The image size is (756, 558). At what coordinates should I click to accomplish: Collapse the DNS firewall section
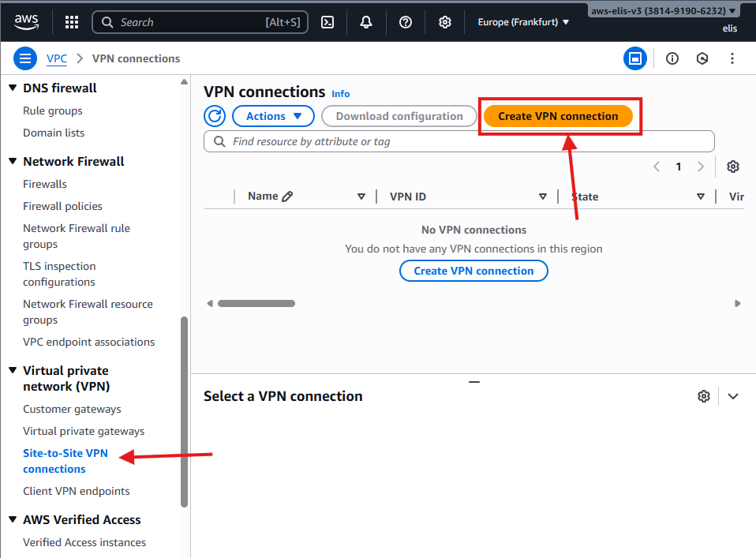(x=13, y=88)
